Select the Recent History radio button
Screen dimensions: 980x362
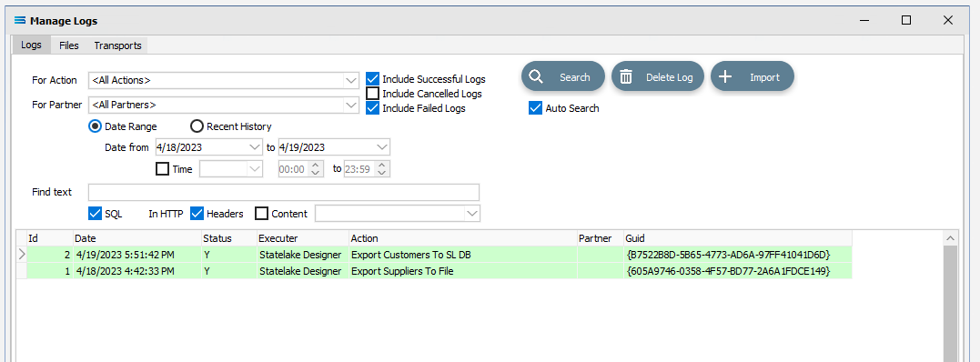pyautogui.click(x=197, y=126)
